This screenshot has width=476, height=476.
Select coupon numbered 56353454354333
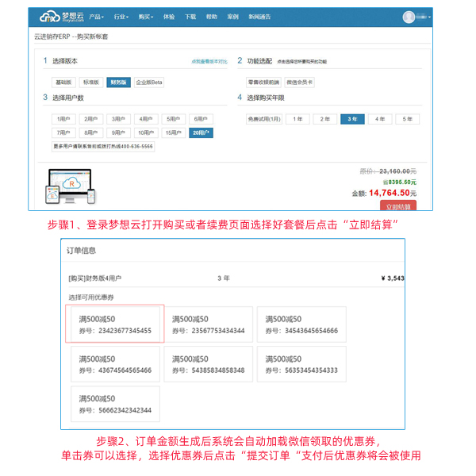(301, 364)
